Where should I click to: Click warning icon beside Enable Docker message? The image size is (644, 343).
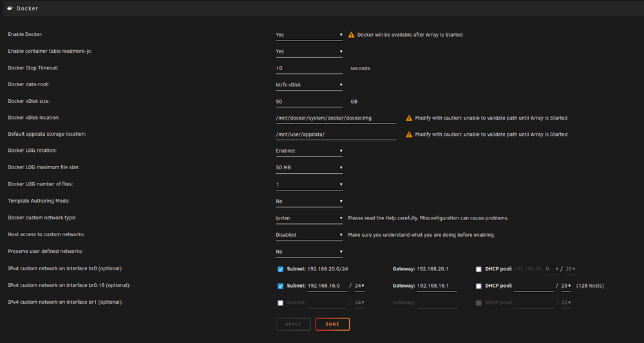tap(351, 35)
